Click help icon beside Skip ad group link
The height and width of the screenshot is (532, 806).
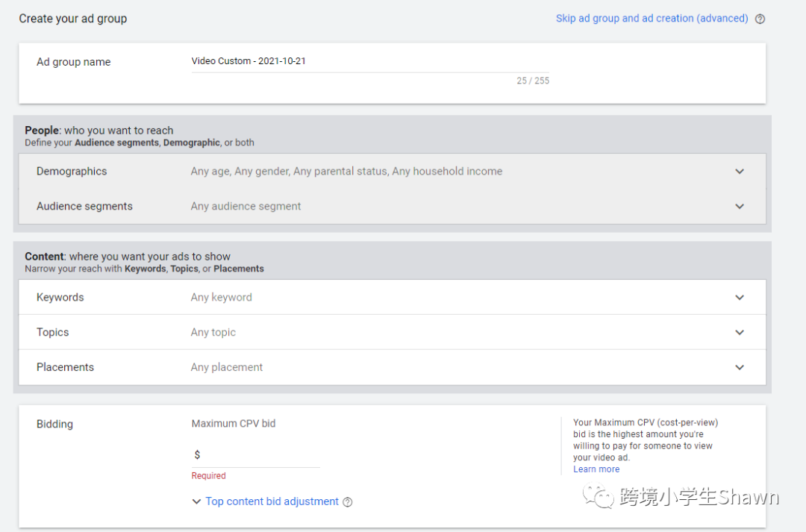pos(760,19)
